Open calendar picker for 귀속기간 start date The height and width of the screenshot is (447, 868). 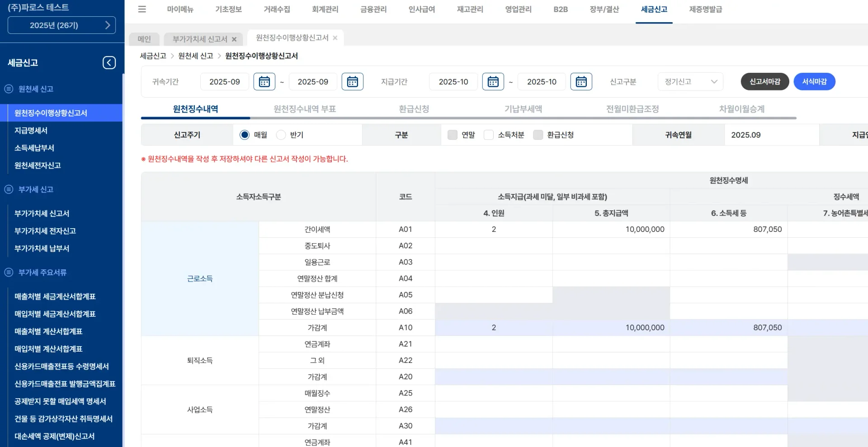click(x=264, y=82)
